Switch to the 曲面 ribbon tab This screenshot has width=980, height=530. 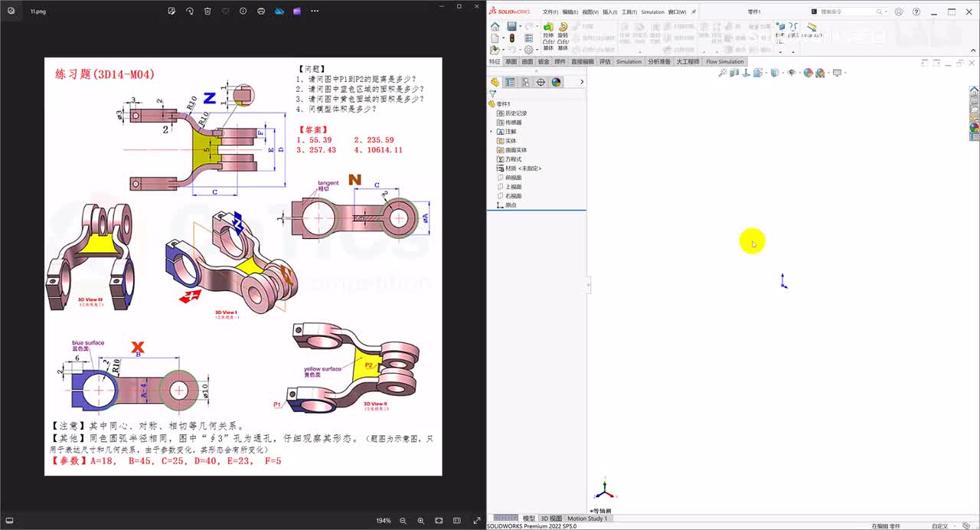pyautogui.click(x=528, y=61)
